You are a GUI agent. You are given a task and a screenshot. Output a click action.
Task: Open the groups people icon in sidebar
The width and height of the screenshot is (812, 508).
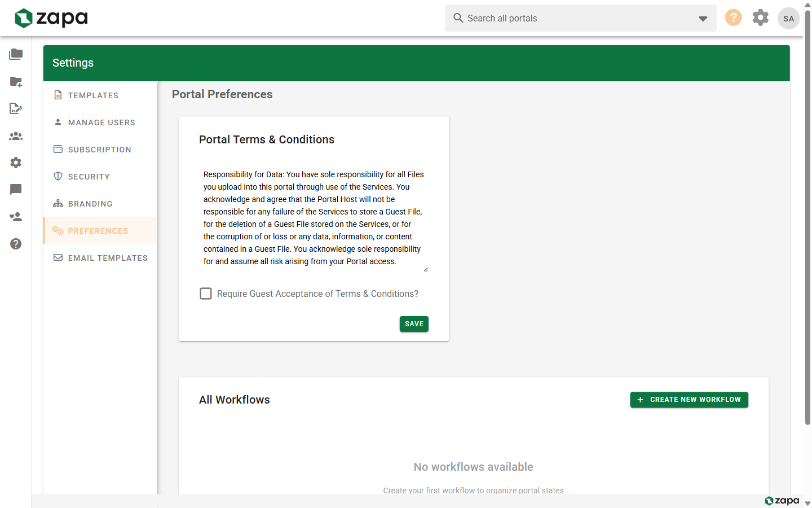click(16, 135)
